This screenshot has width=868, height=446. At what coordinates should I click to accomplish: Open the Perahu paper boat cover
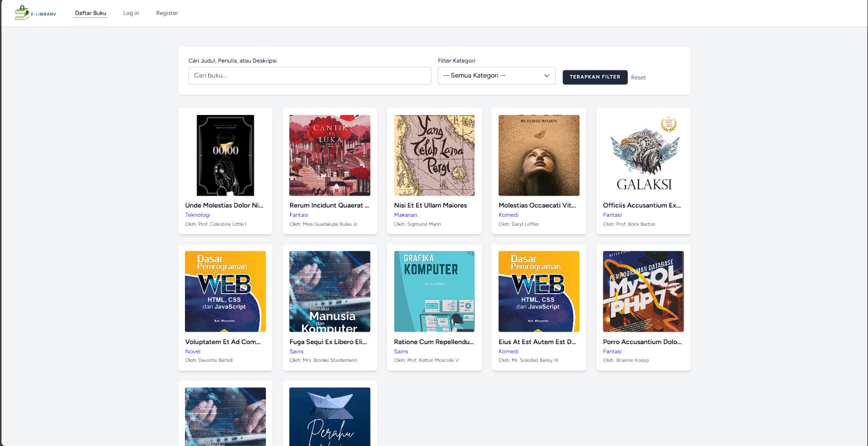point(329,416)
